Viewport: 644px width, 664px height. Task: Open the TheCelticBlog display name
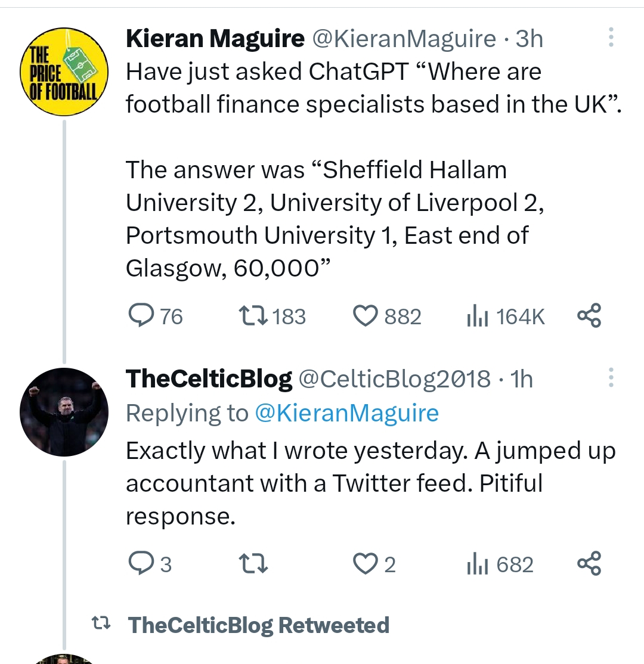coord(209,379)
